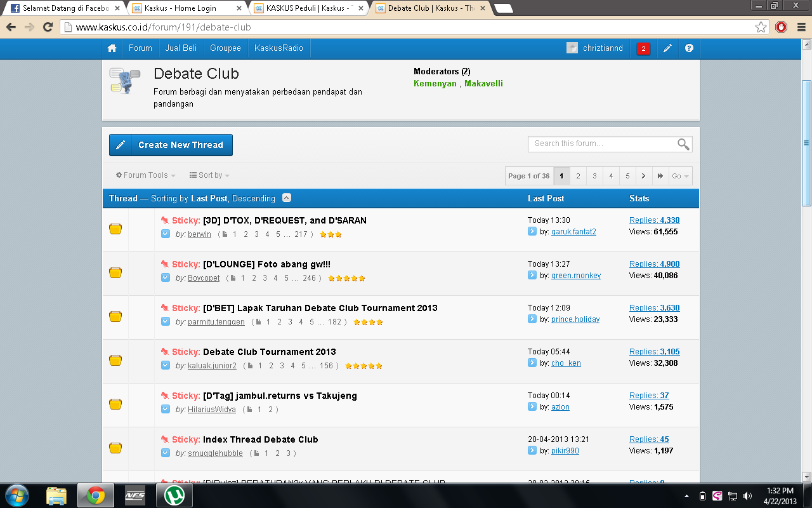
Task: Click the clock showing 1:32 PM
Action: click(x=780, y=491)
